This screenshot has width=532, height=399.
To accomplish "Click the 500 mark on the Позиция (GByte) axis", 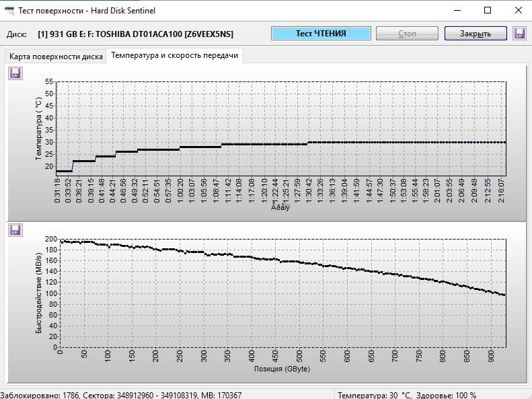I will [299, 356].
